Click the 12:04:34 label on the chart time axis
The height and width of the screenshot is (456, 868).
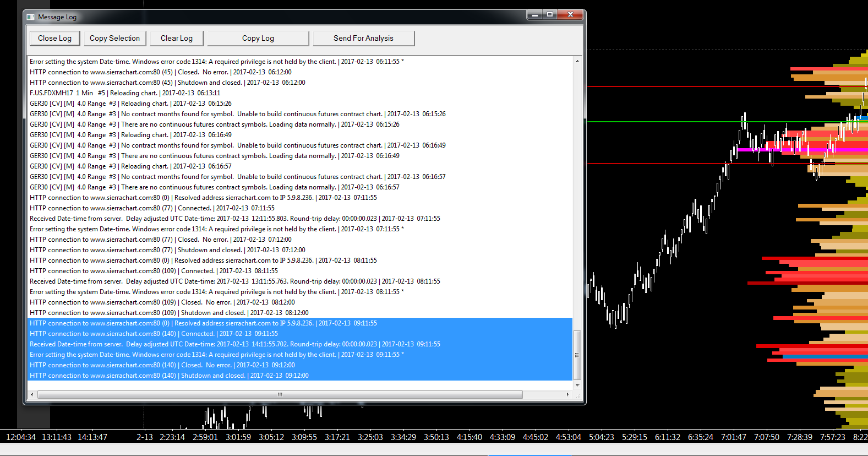click(x=20, y=437)
